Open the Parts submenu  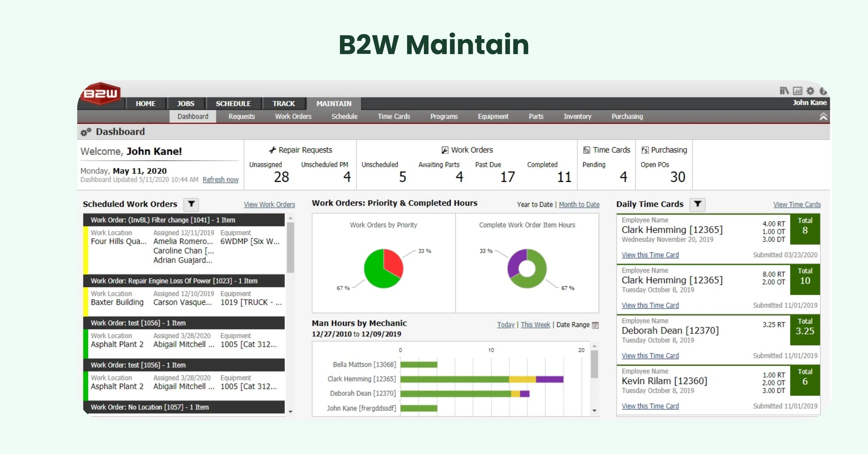[536, 116]
